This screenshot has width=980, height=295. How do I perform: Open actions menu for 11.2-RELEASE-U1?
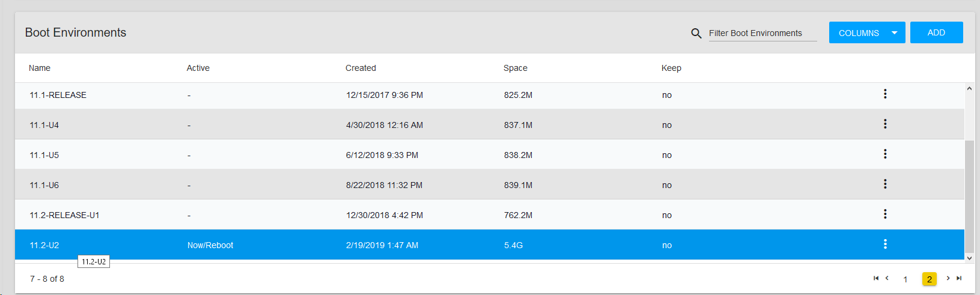click(x=885, y=214)
